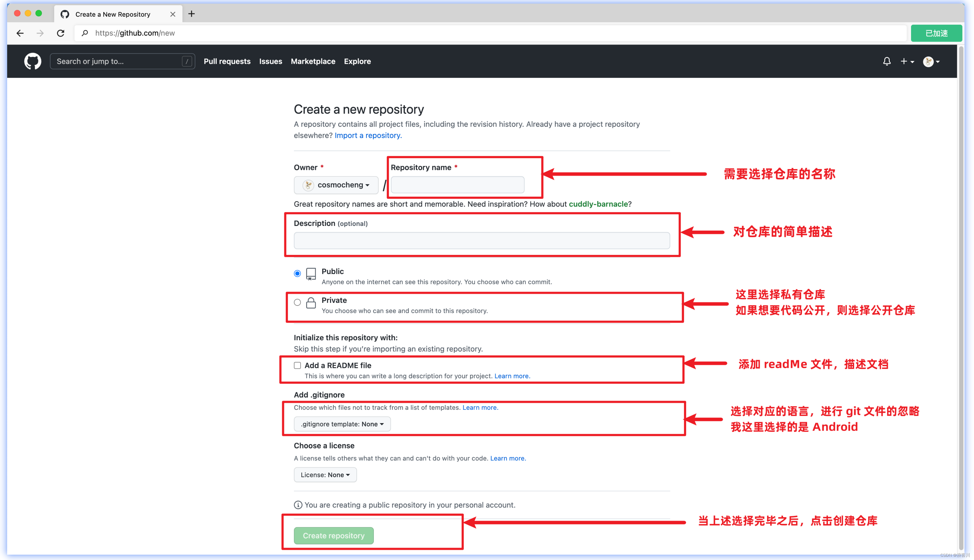974x560 pixels.
Task: Open Issues in the header
Action: pos(270,61)
